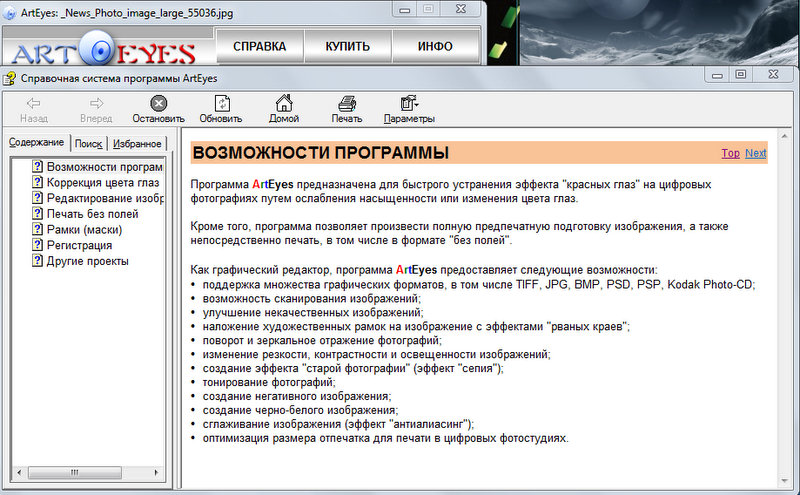Screen dimensions: 800x495
Task: Close the help system window
Action: [x=773, y=75]
